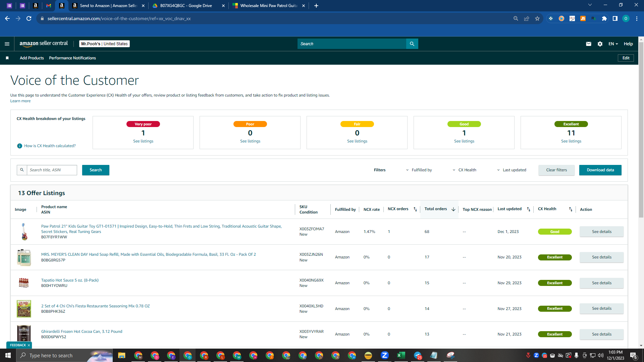Image resolution: width=644 pixels, height=362 pixels.
Task: Click the Clear filters button
Action: [x=556, y=170]
